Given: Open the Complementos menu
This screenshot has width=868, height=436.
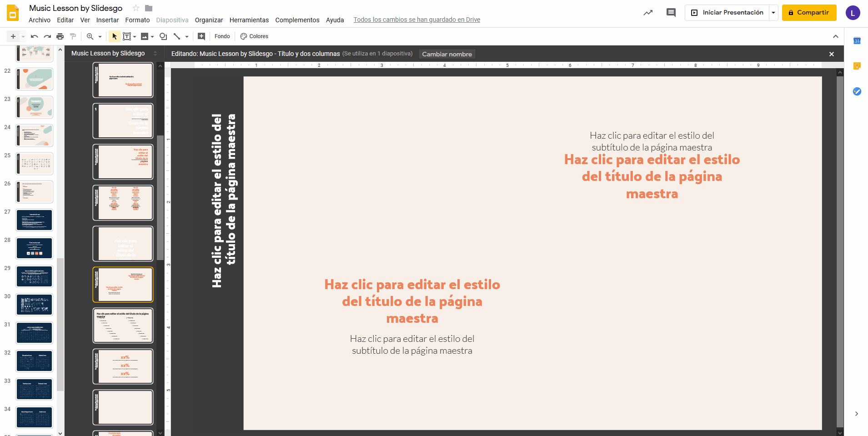Looking at the screenshot, I should pyautogui.click(x=297, y=20).
